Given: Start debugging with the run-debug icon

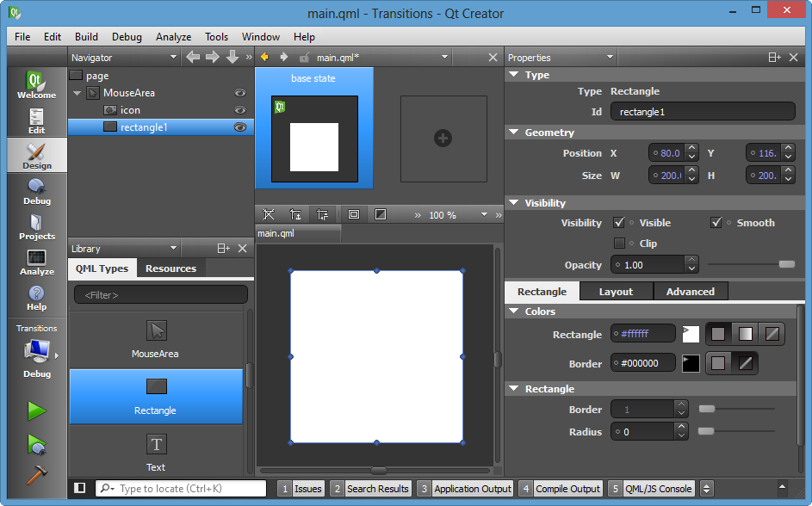Looking at the screenshot, I should click(x=37, y=444).
